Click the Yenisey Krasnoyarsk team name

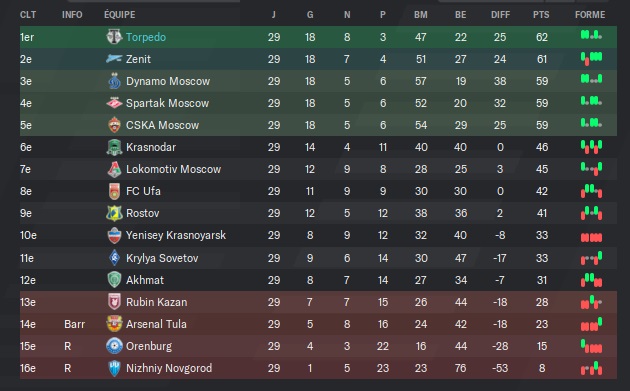[176, 235]
